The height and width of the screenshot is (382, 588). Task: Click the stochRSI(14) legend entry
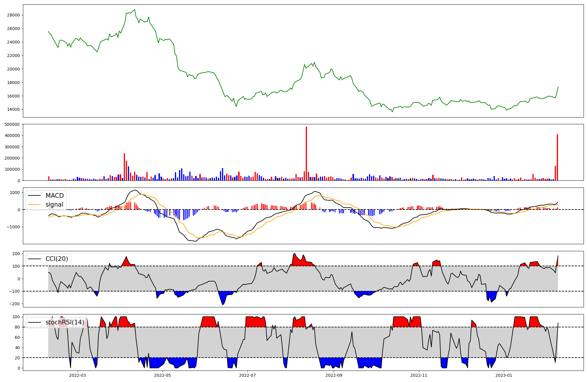tap(65, 322)
